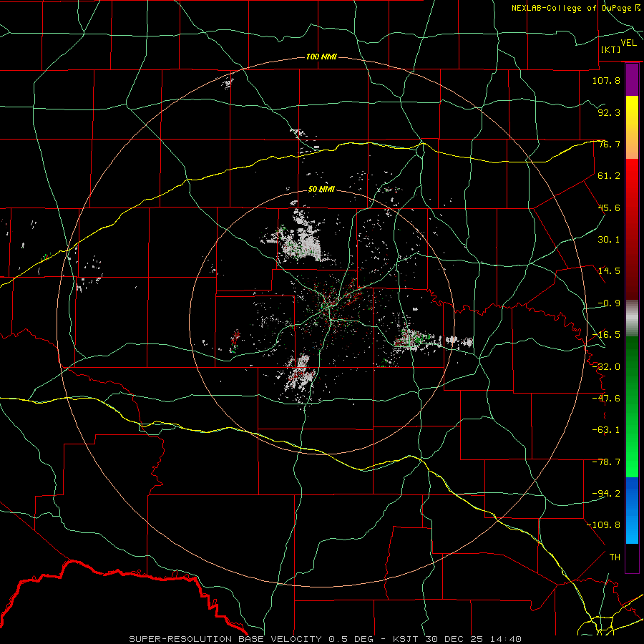The width and height of the screenshot is (644, 644).
Task: Select the -16.5 scale value
Action: 606,335
